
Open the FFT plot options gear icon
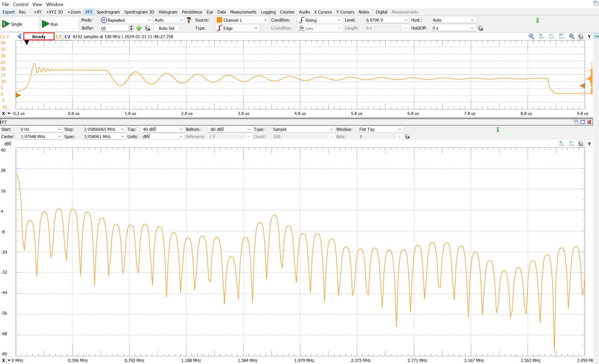(x=581, y=143)
